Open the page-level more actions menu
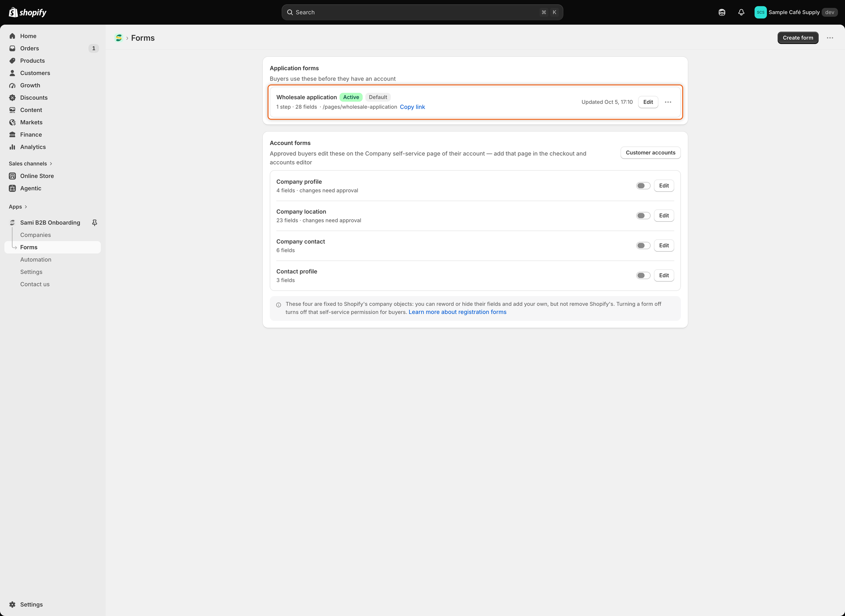This screenshot has width=845, height=616. coord(830,38)
